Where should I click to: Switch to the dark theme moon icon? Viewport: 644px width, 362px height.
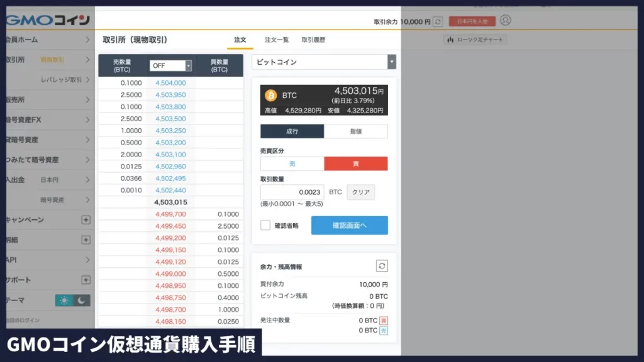81,300
